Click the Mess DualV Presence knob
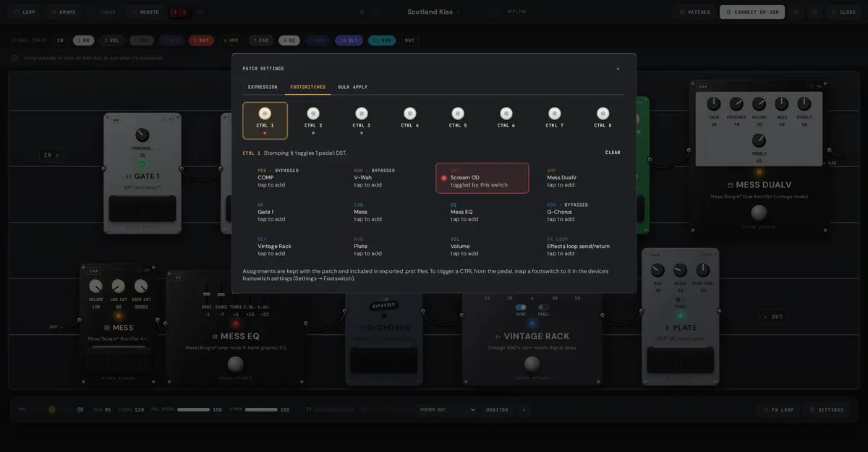This screenshot has width=868, height=452. click(x=736, y=104)
